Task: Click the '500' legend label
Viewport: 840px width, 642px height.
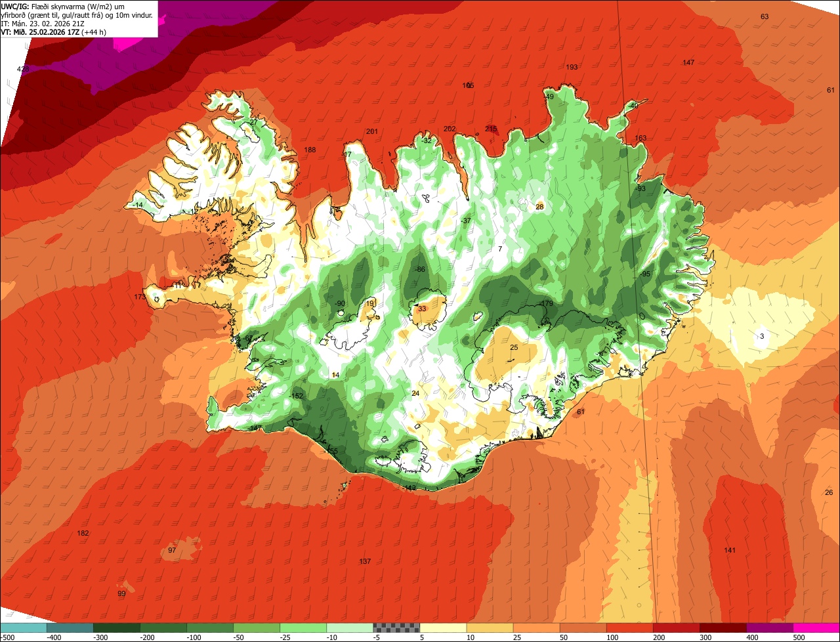Action: 799,637
